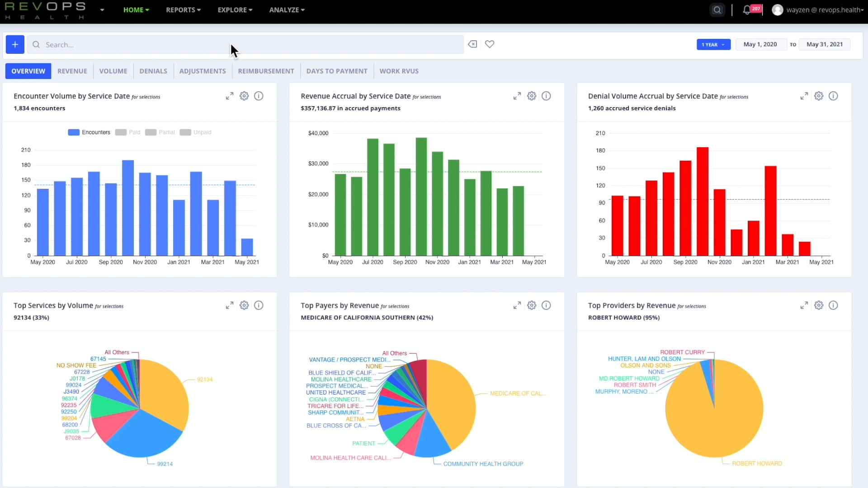Toggle the Unpaid legend series

pyautogui.click(x=196, y=132)
